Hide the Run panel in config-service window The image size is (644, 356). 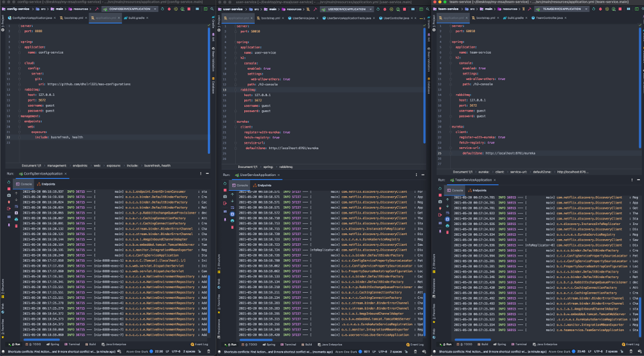tap(207, 173)
